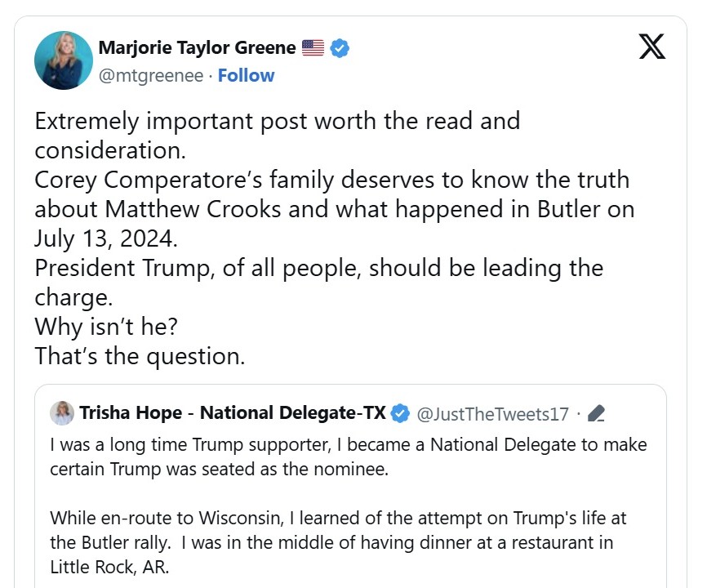Click Marjorie Taylor Greene's display name
The image size is (707, 588).
196,47
